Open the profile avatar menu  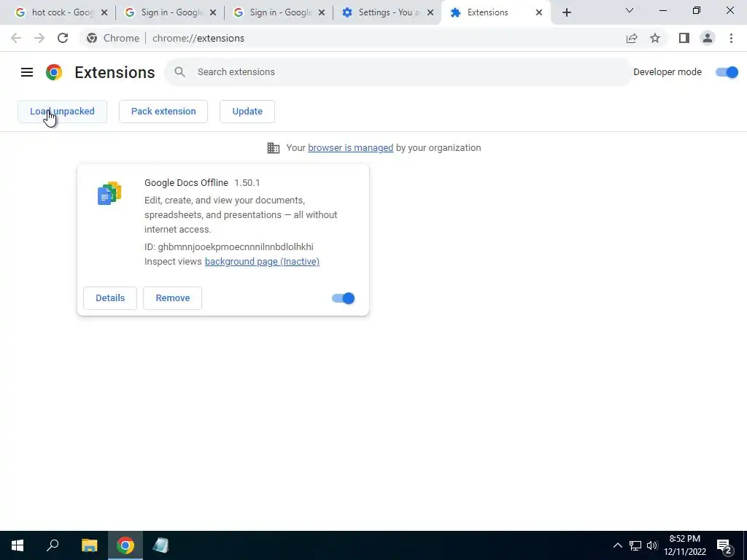(x=708, y=38)
